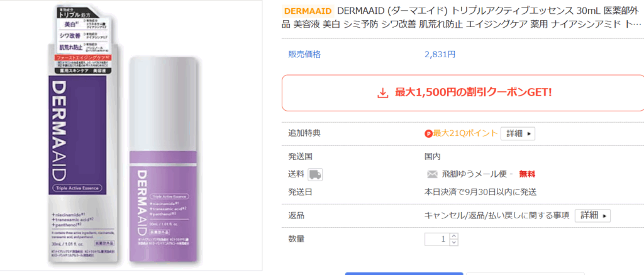The height and width of the screenshot is (275, 644).
Task: Select the quantity input field
Action: click(x=438, y=239)
